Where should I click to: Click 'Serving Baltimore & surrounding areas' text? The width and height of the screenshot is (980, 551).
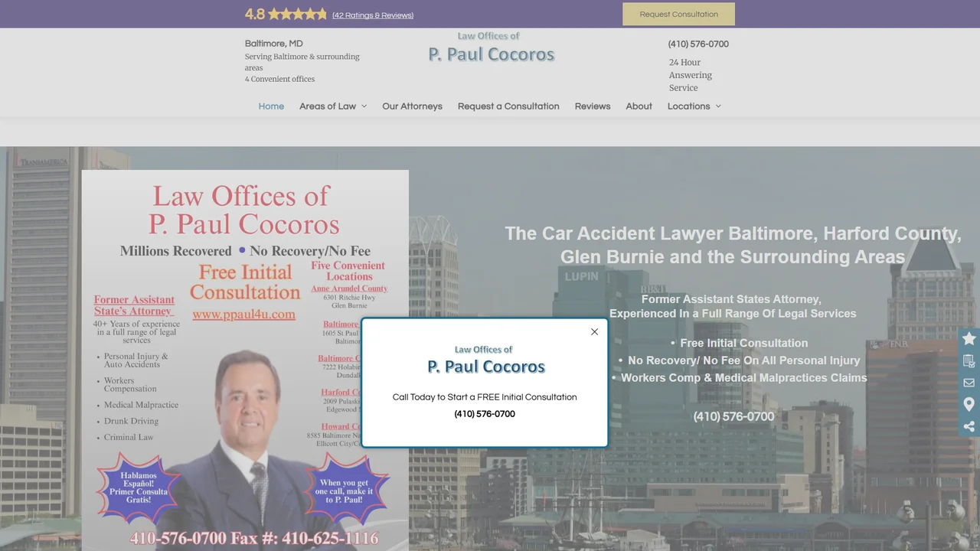(x=302, y=62)
